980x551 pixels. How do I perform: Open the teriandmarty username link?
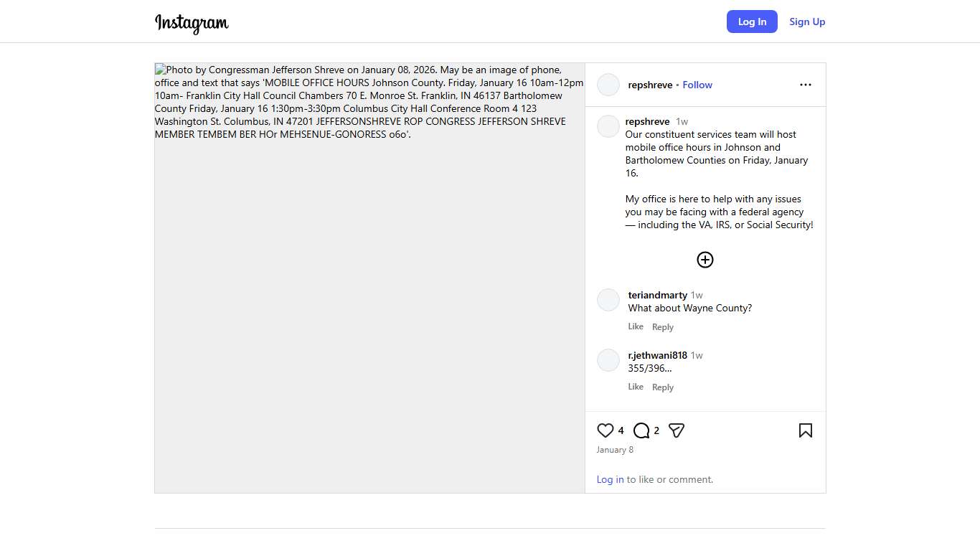tap(657, 295)
